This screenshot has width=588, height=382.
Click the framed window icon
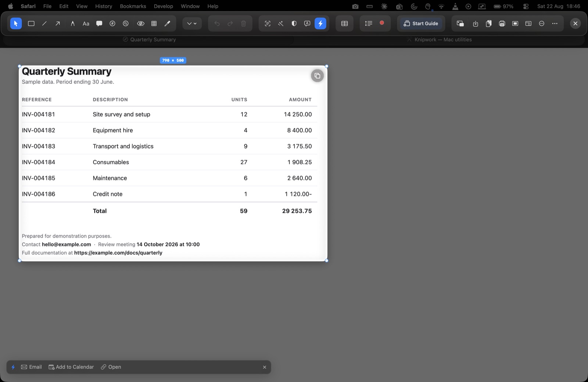point(515,24)
